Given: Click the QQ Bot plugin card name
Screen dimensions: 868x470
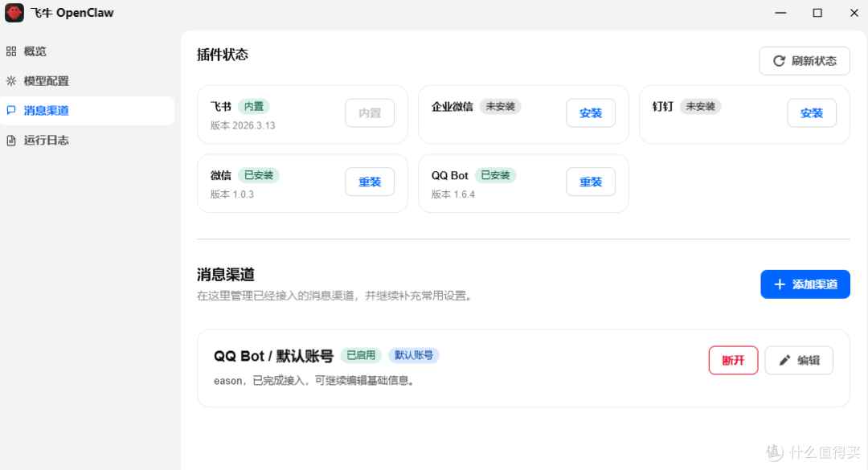Looking at the screenshot, I should (x=449, y=175).
